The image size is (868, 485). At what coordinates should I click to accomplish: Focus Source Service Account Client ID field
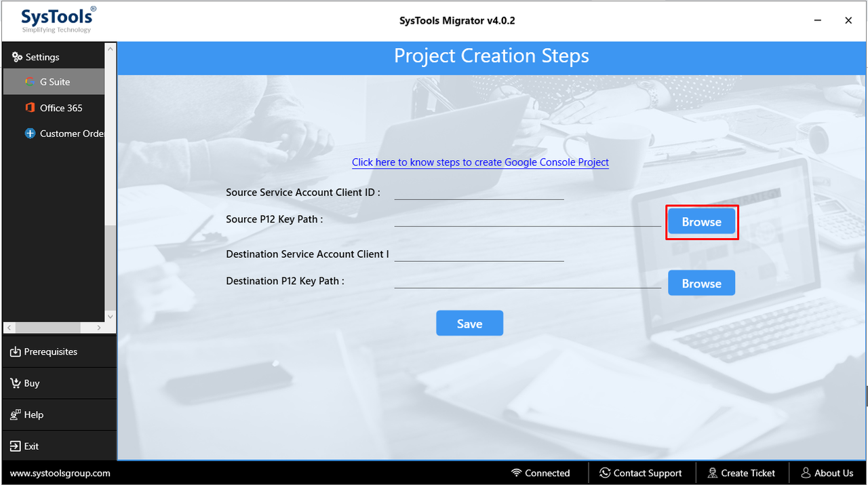[479, 193]
